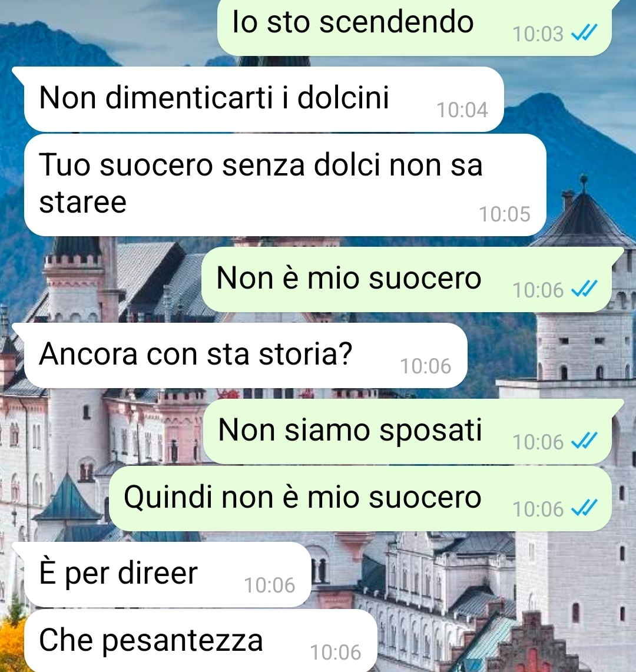Image resolution: width=636 pixels, height=672 pixels.
Task: Tap the 10:05 timestamp
Action: tap(505, 214)
